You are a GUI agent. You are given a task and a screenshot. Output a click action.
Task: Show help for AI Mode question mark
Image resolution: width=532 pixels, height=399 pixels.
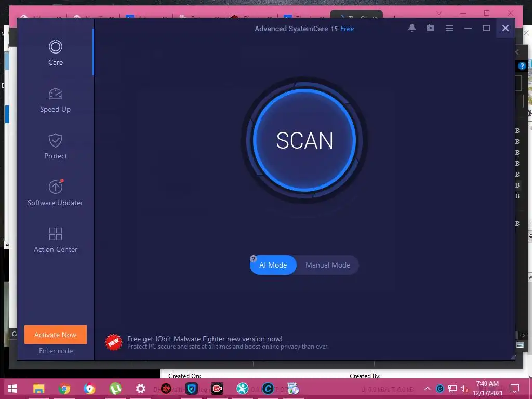tap(253, 259)
